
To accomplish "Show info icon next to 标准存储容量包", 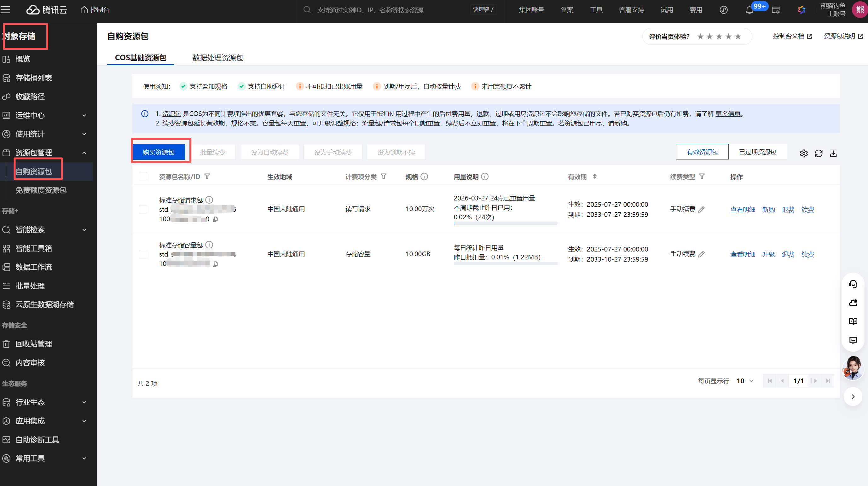I will [x=209, y=245].
